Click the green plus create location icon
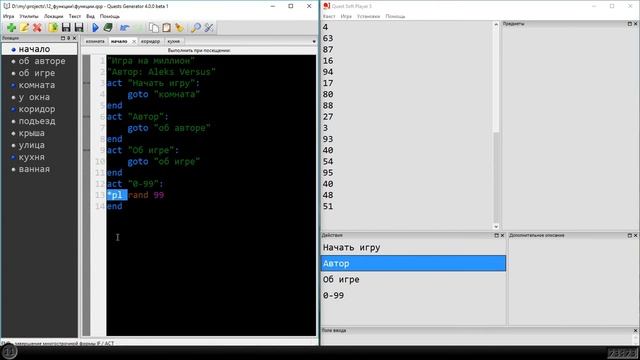Viewport: 640px width, 360px height. [x=11, y=27]
